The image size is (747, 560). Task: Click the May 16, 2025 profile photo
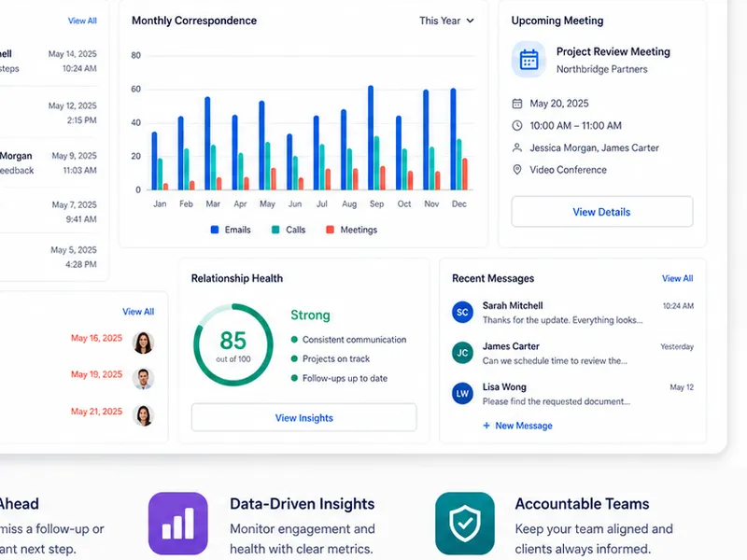pyautogui.click(x=144, y=343)
